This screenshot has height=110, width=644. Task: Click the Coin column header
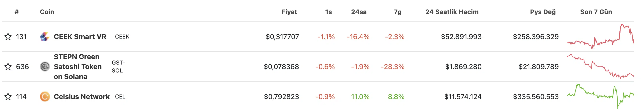[x=47, y=12]
